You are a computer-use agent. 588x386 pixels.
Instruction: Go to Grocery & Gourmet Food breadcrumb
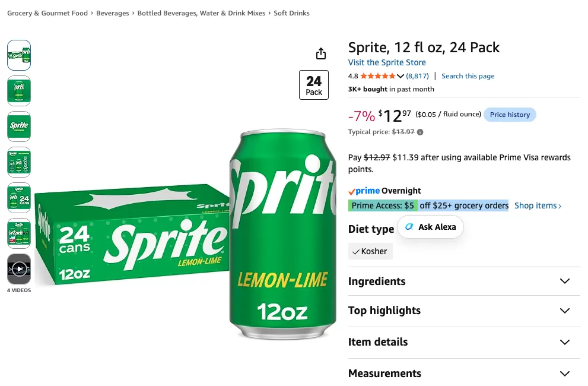pyautogui.click(x=47, y=13)
